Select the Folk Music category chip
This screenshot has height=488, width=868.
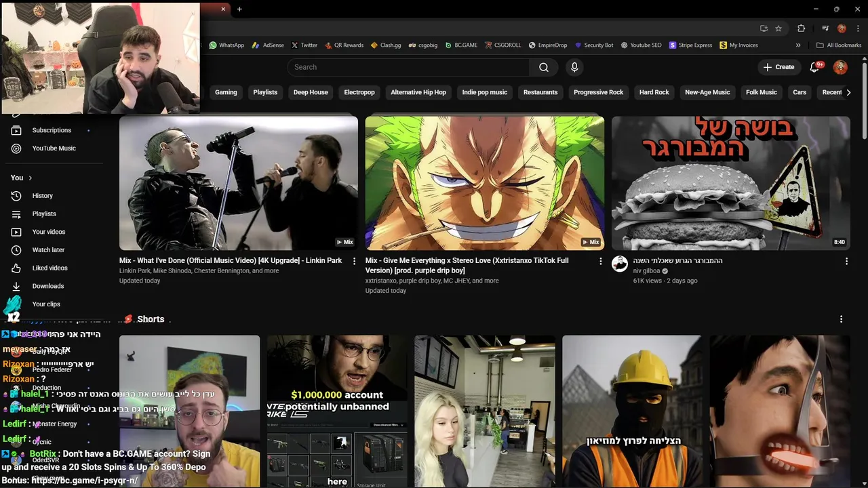pyautogui.click(x=762, y=92)
